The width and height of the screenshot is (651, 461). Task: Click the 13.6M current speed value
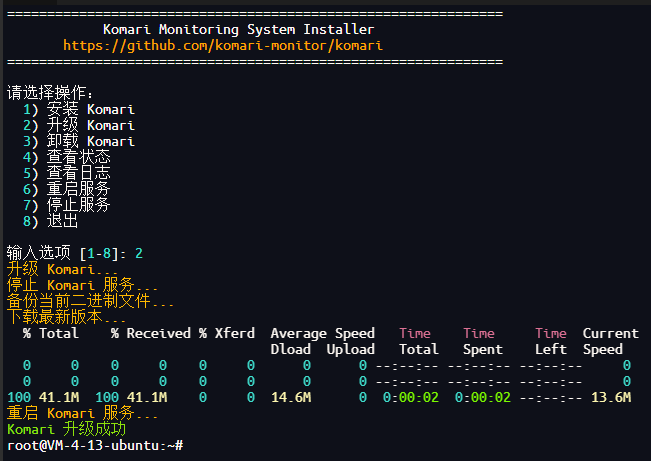pyautogui.click(x=610, y=397)
